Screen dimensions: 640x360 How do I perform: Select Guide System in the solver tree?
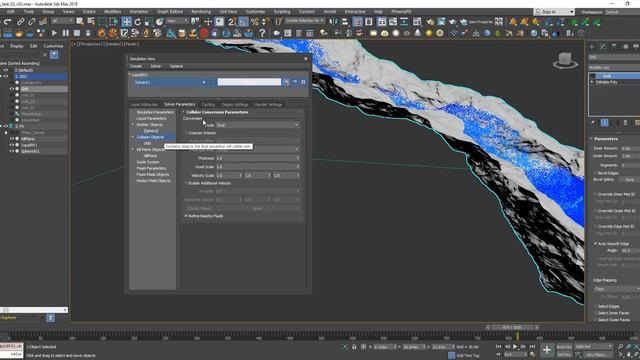pos(148,162)
